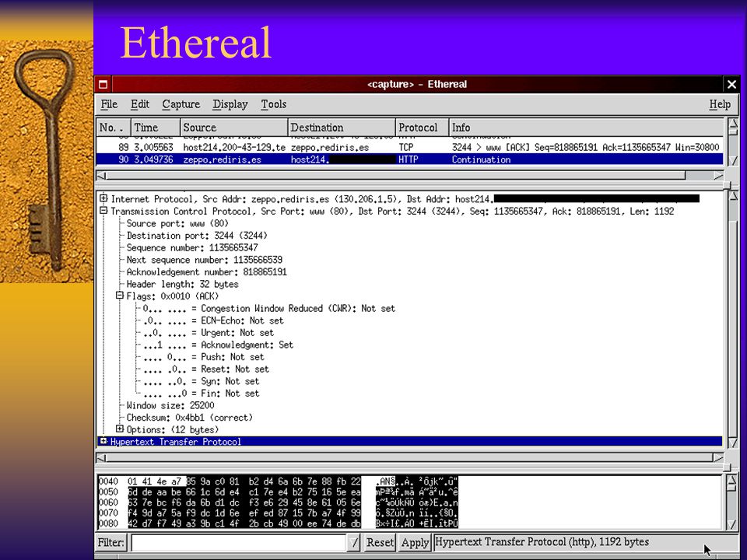Viewport: 747px width, 560px height.
Task: Collapse the Flags: 0x0010 (ACK) node
Action: pyautogui.click(x=120, y=296)
